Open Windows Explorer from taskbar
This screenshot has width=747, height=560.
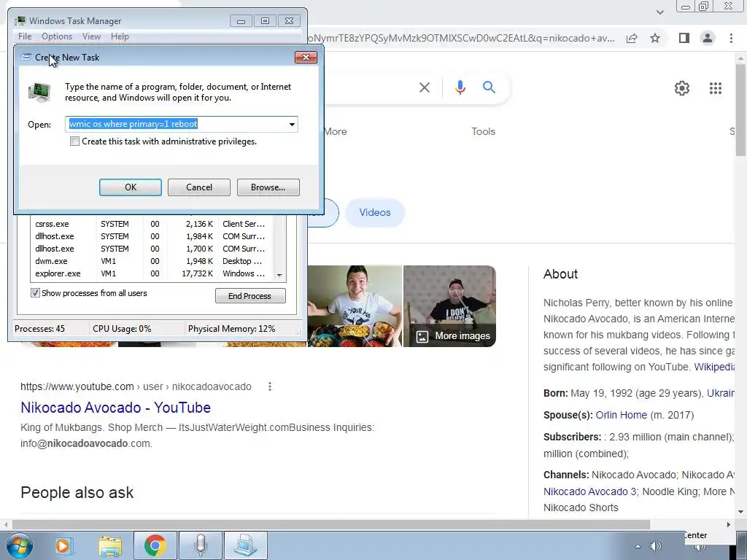(x=110, y=545)
